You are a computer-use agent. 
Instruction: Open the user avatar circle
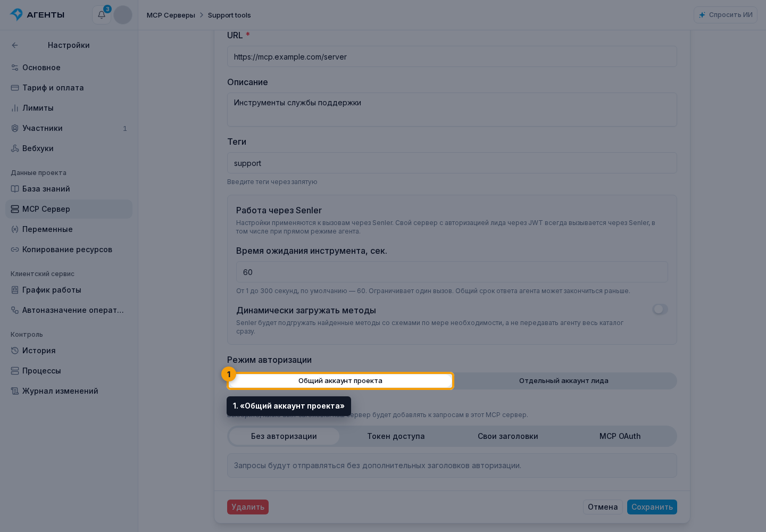point(123,15)
